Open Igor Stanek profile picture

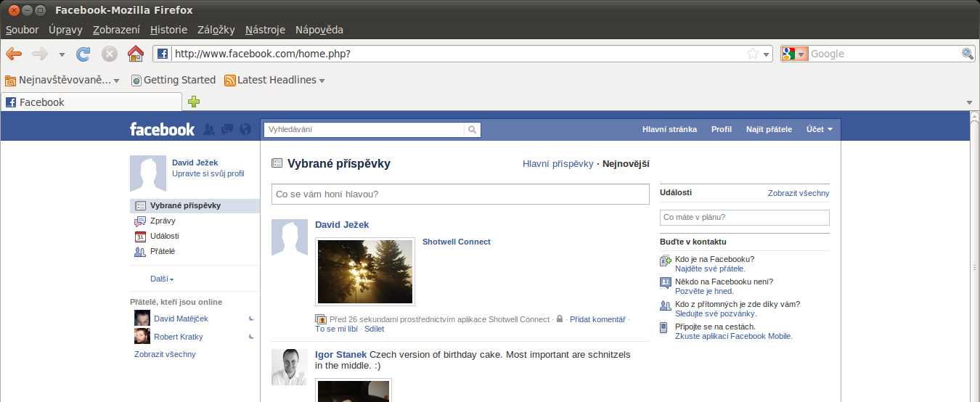tap(290, 367)
